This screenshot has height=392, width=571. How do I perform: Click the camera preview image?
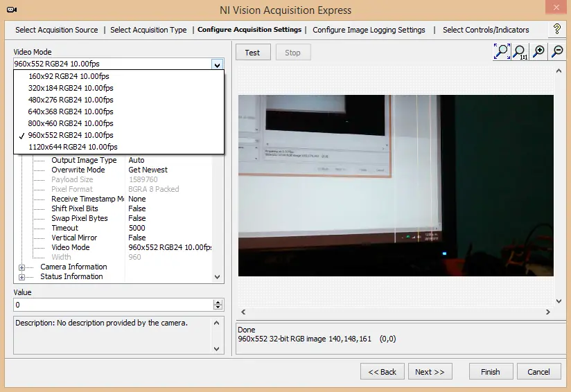tap(396, 185)
